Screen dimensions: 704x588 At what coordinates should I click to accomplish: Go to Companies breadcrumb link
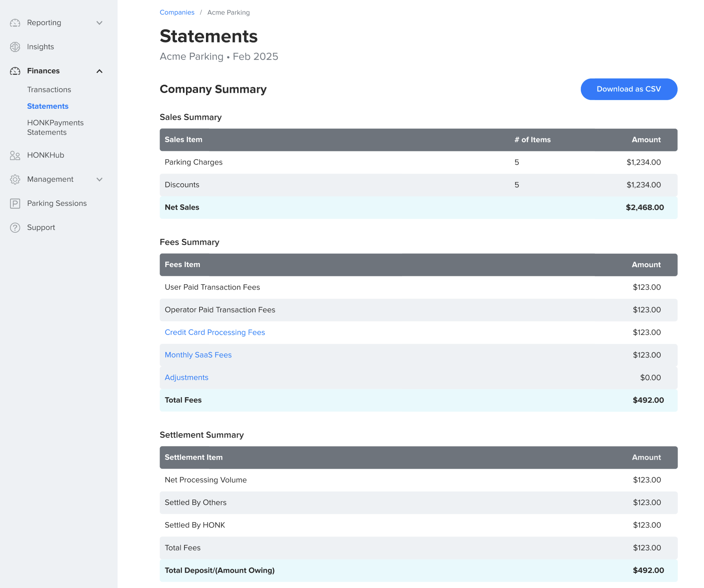click(177, 12)
